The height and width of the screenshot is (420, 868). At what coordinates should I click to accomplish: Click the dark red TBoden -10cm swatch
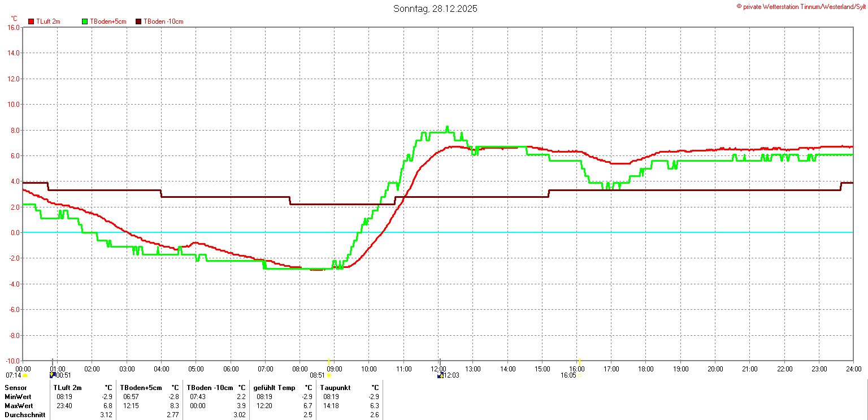(138, 21)
